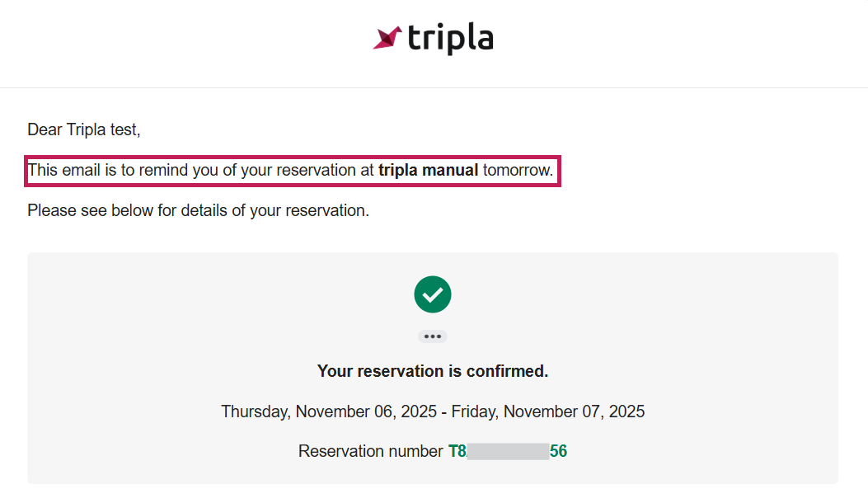
Task: Click the 'Reservation number' label text
Action: point(370,451)
